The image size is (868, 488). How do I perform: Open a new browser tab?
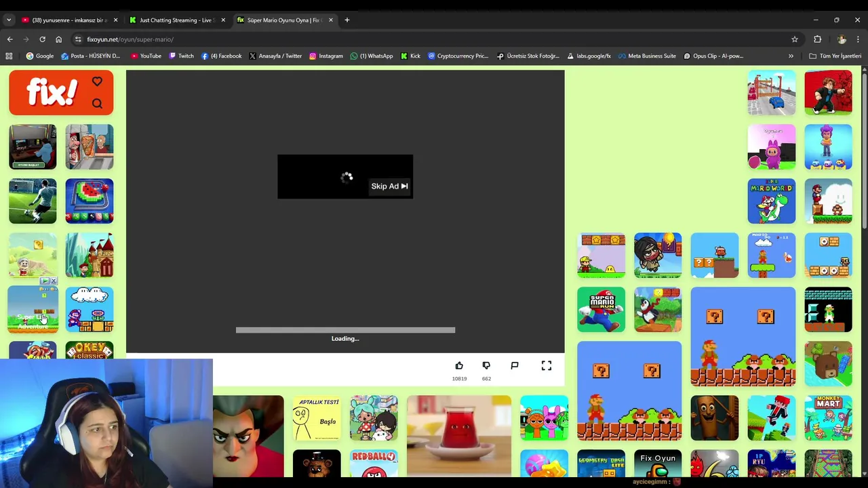coord(347,20)
